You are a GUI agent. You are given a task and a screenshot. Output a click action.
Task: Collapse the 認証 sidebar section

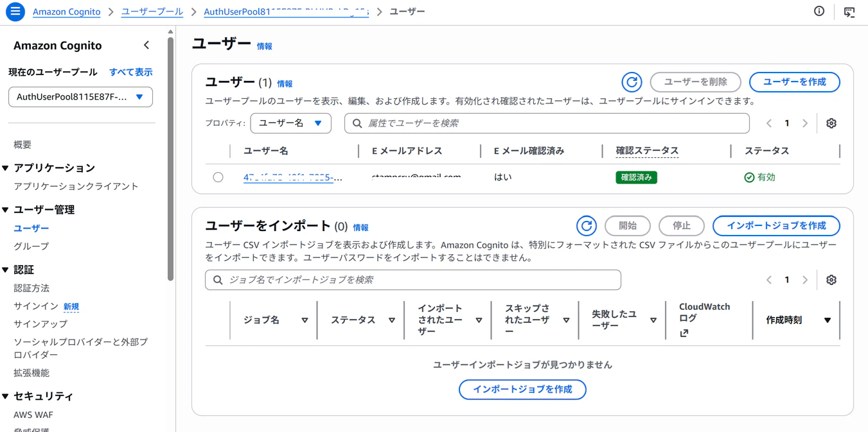tap(6, 270)
